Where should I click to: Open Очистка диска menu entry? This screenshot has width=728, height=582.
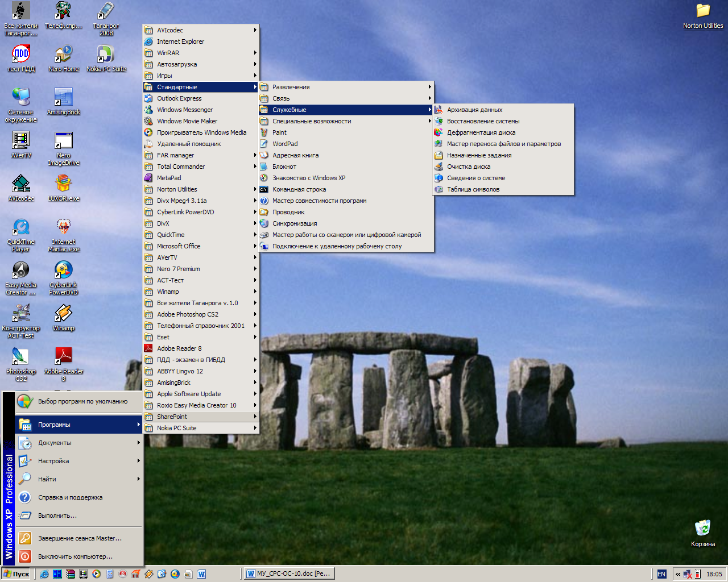(503, 167)
